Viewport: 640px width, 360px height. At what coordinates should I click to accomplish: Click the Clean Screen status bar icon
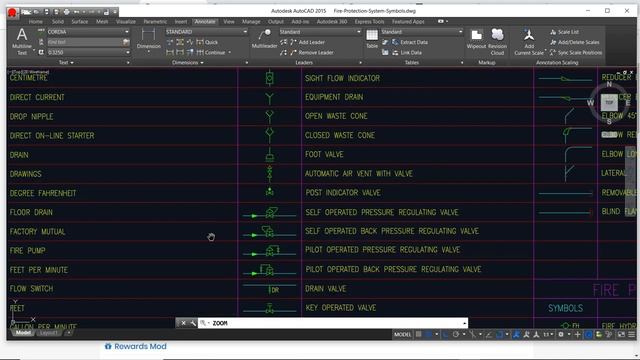point(621,335)
